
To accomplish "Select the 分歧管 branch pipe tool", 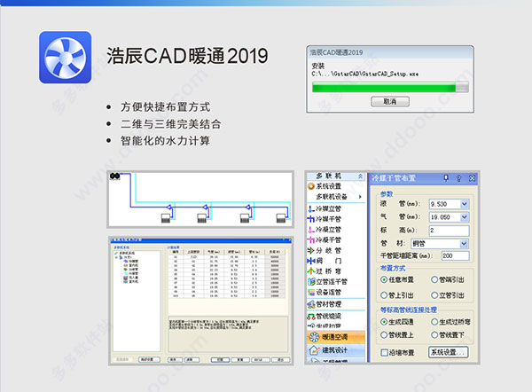I will click(x=325, y=250).
